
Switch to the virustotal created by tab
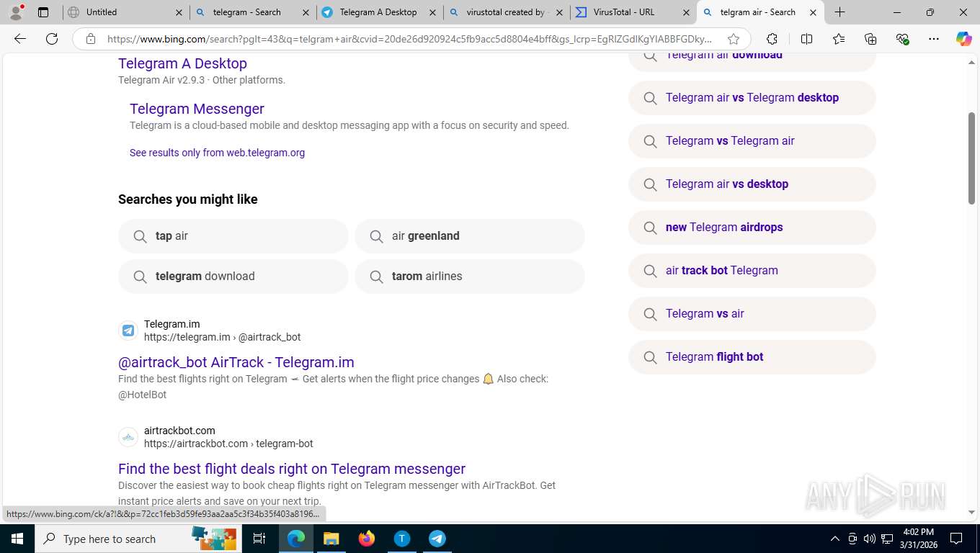click(x=507, y=12)
